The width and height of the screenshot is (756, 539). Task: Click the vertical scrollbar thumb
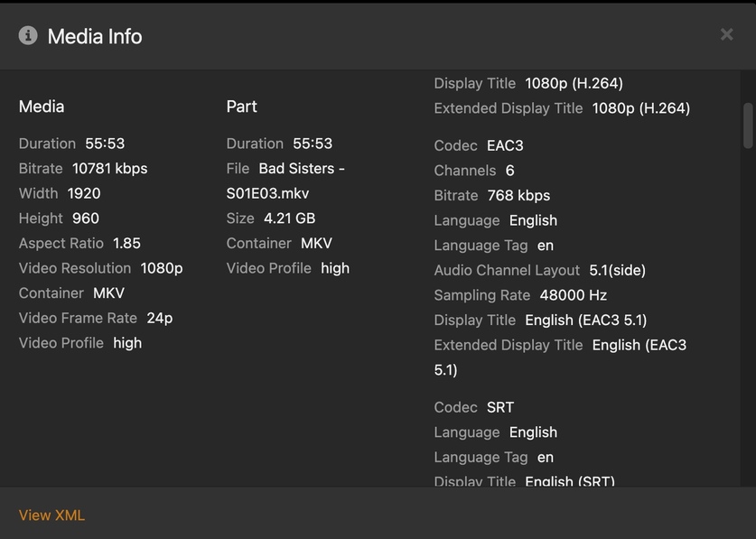click(748, 125)
